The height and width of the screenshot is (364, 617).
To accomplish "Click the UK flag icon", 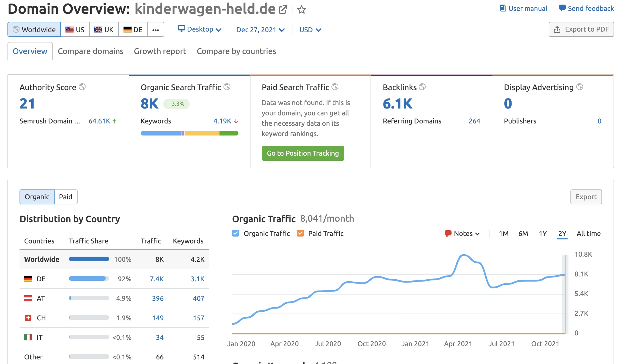I will pos(98,29).
